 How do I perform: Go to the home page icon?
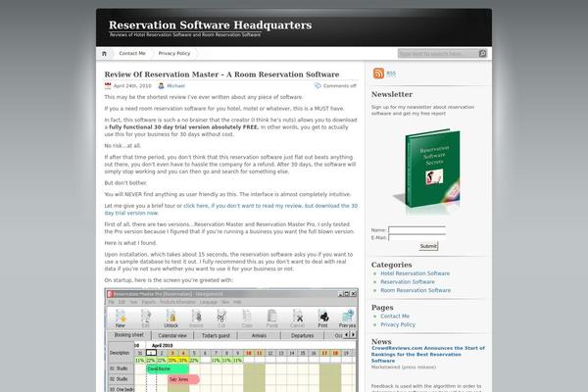coord(104,54)
